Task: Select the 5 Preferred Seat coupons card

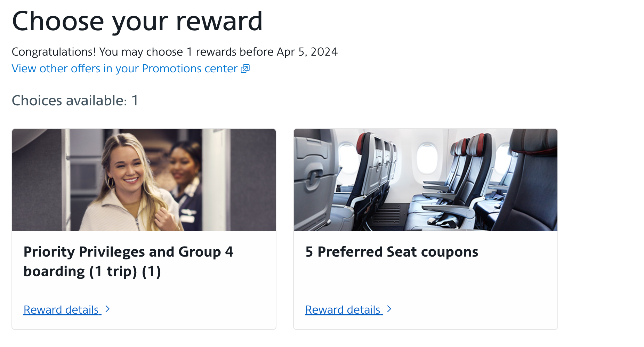Action: 425,229
